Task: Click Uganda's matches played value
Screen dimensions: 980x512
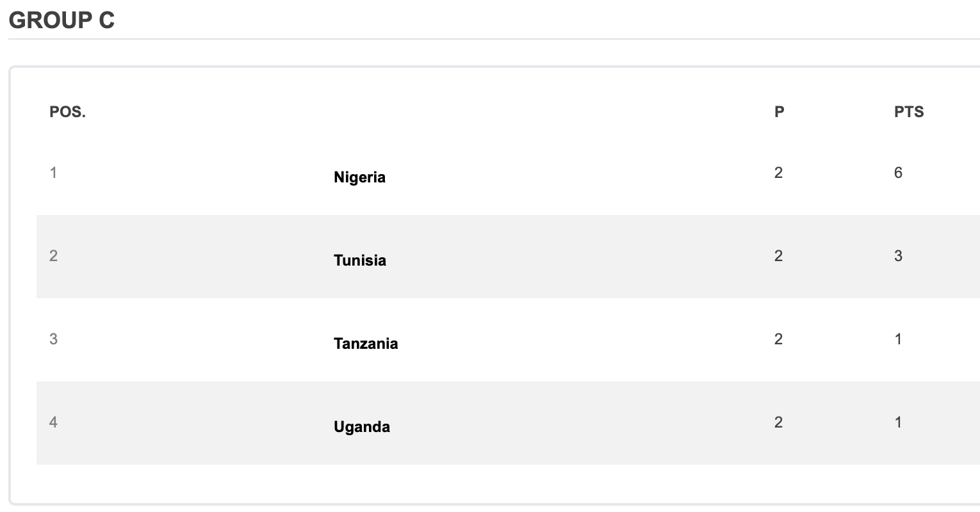Action: 778,422
